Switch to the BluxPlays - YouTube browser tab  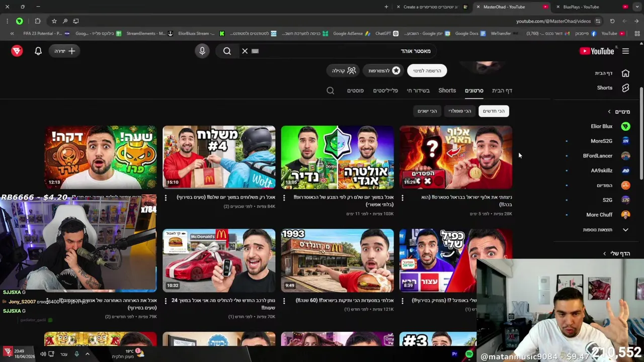click(x=593, y=7)
